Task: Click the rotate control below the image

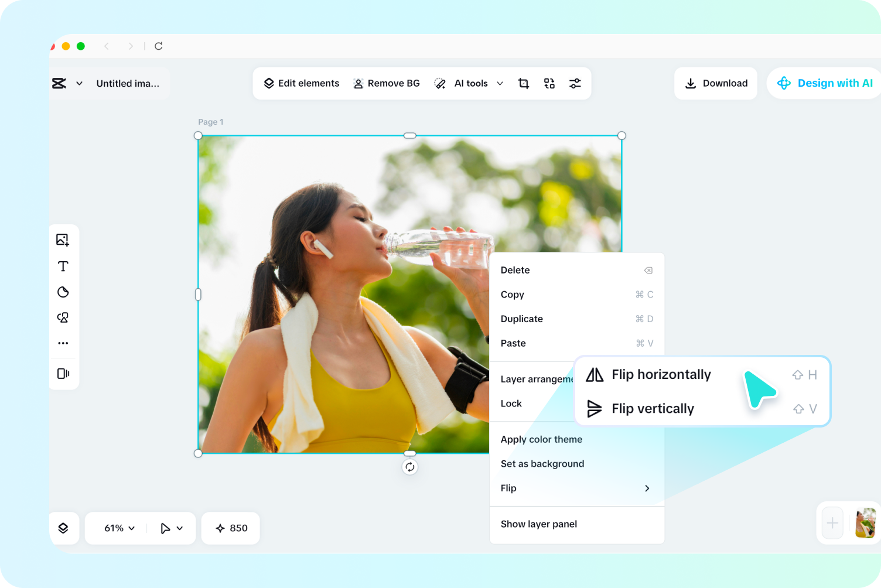Action: click(409, 467)
